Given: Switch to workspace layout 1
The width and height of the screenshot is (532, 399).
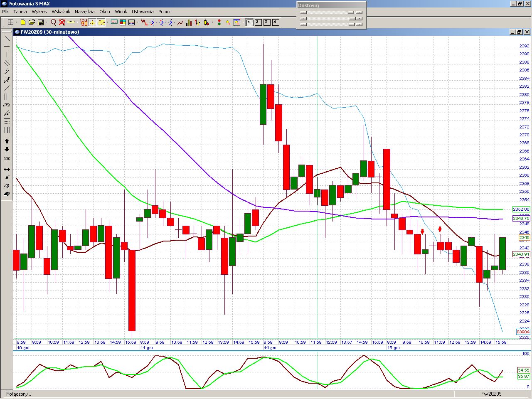Looking at the screenshot, I should pos(250,22).
